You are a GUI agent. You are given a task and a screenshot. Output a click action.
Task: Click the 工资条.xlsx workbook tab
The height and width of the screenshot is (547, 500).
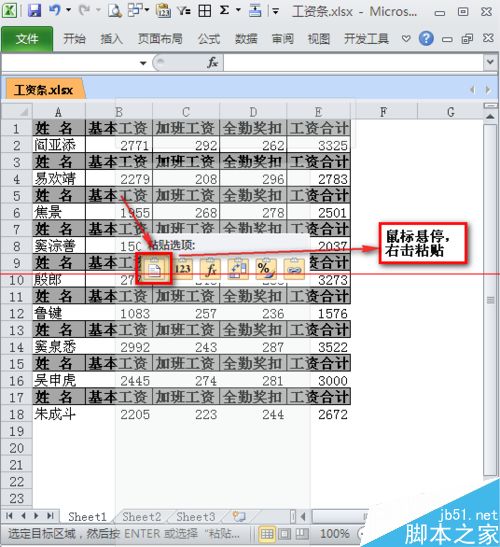[x=44, y=90]
